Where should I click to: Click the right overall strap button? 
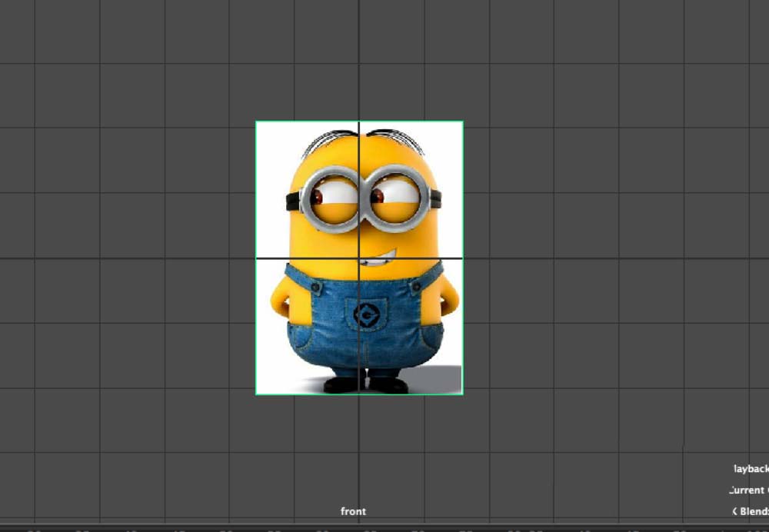pyautogui.click(x=416, y=287)
